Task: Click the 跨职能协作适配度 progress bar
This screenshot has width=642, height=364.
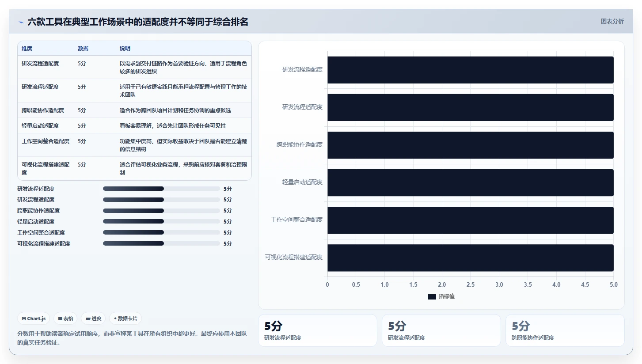Action: point(161,211)
